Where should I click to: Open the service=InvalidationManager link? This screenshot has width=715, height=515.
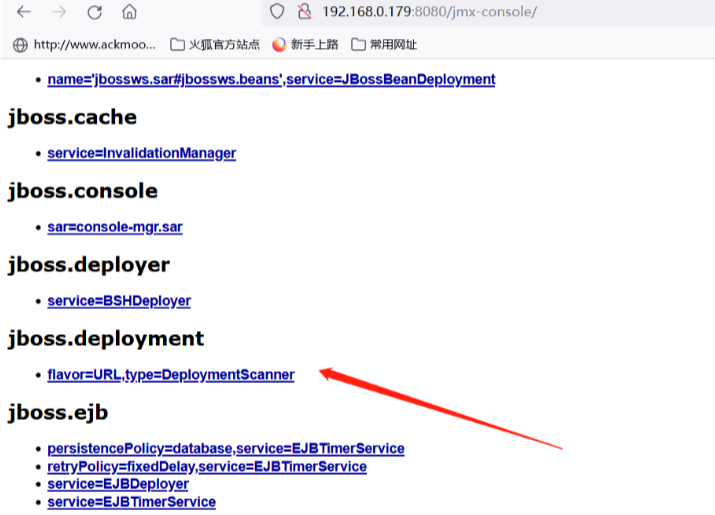click(x=141, y=153)
